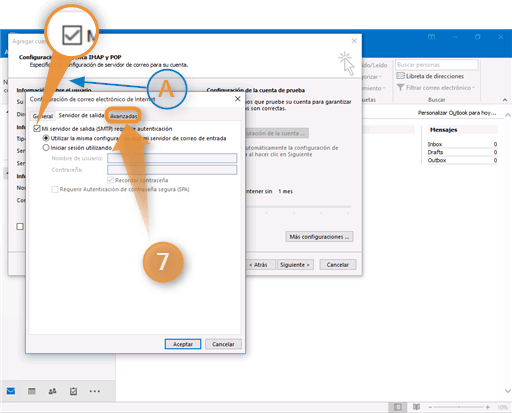Enable Requerir Autenticación de contraseña segura checkbox
This screenshot has height=413, width=512.
[x=55, y=189]
